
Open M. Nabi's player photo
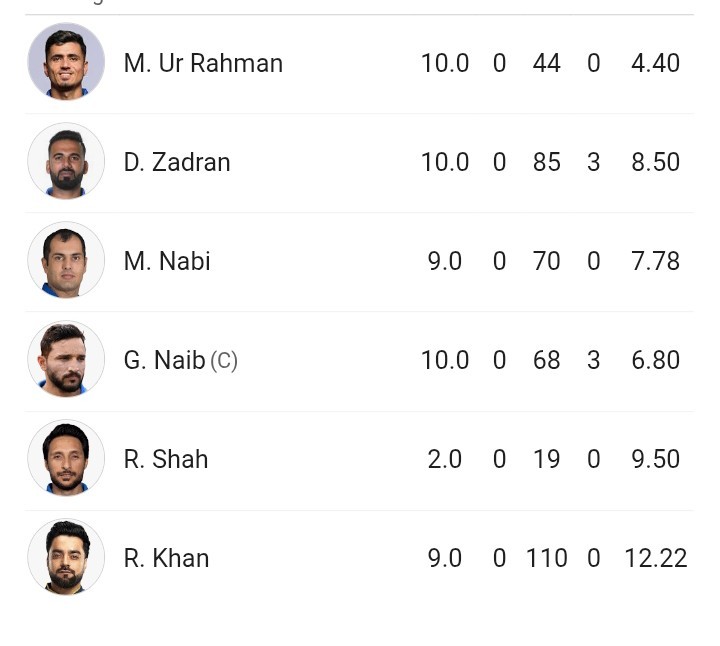pos(66,260)
